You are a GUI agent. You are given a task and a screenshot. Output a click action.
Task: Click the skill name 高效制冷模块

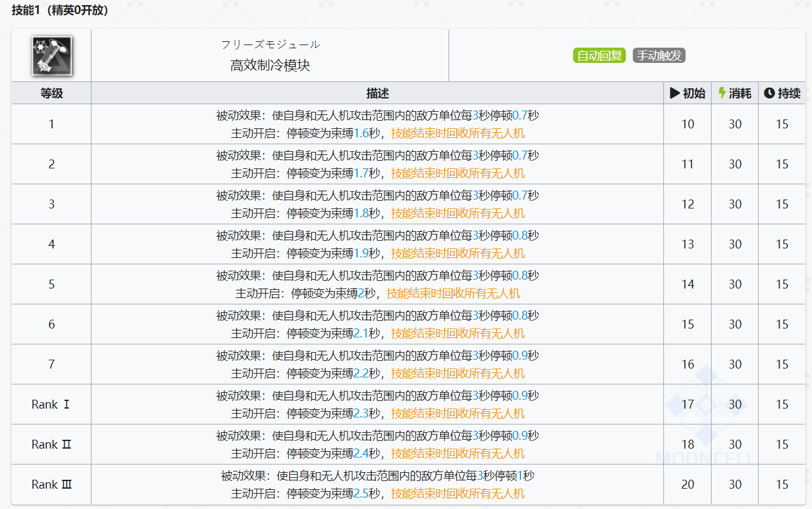[270, 65]
